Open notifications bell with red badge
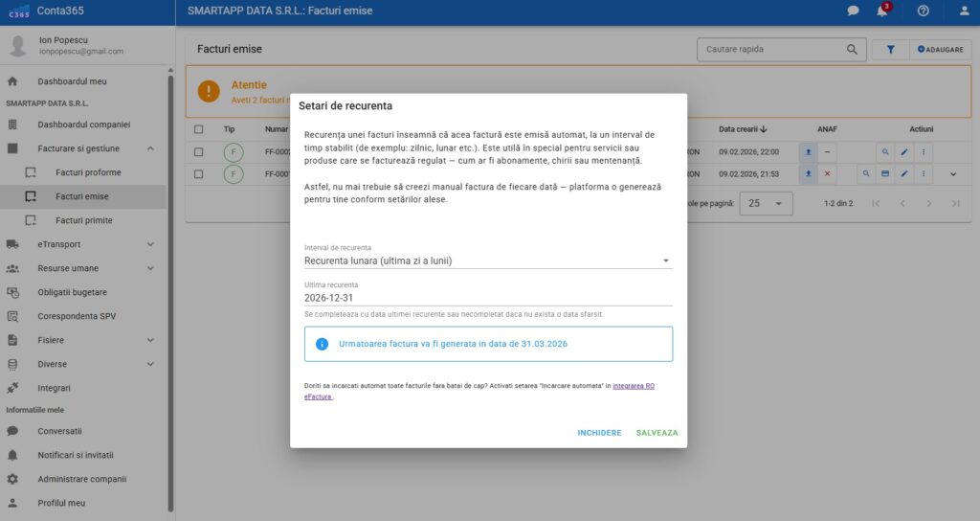This screenshot has height=521, width=980. coord(881,11)
